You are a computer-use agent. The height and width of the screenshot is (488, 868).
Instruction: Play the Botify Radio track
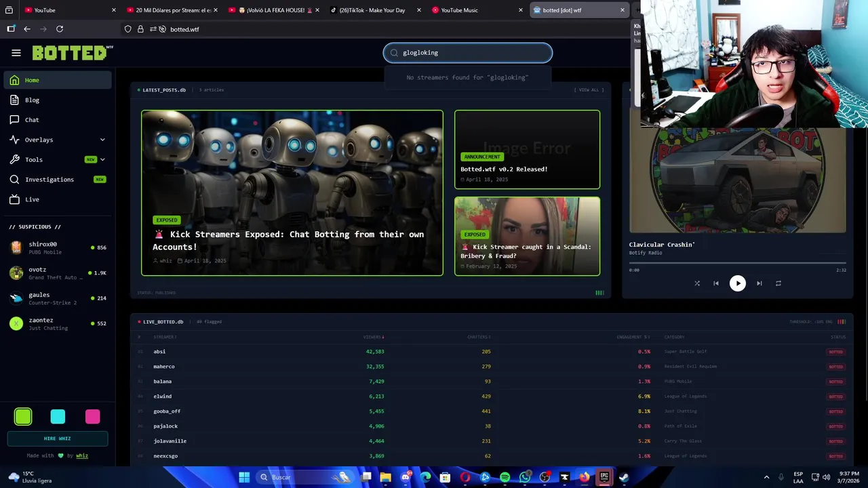click(x=738, y=283)
